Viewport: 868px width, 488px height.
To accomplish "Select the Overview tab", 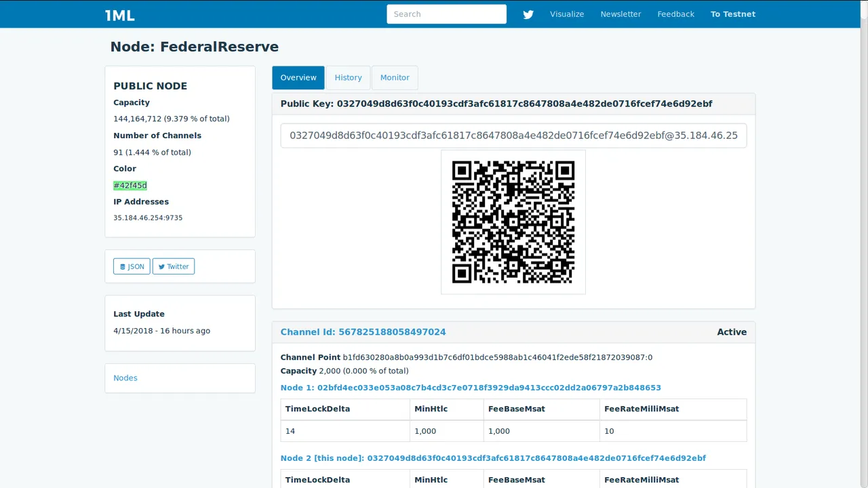I will [x=298, y=77].
